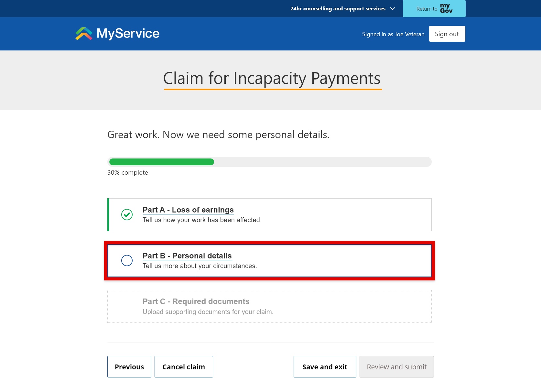Click the Review and submit button

click(396, 367)
